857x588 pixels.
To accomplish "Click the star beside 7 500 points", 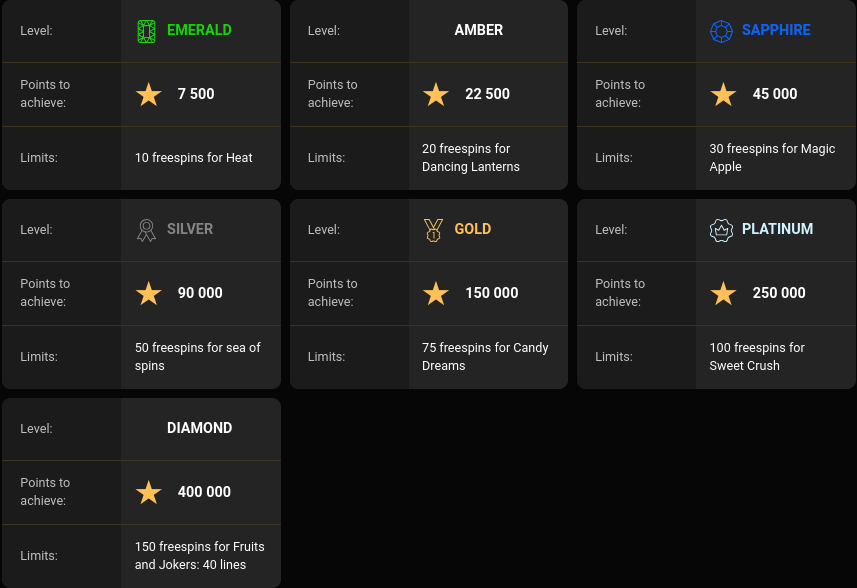I will click(x=149, y=94).
